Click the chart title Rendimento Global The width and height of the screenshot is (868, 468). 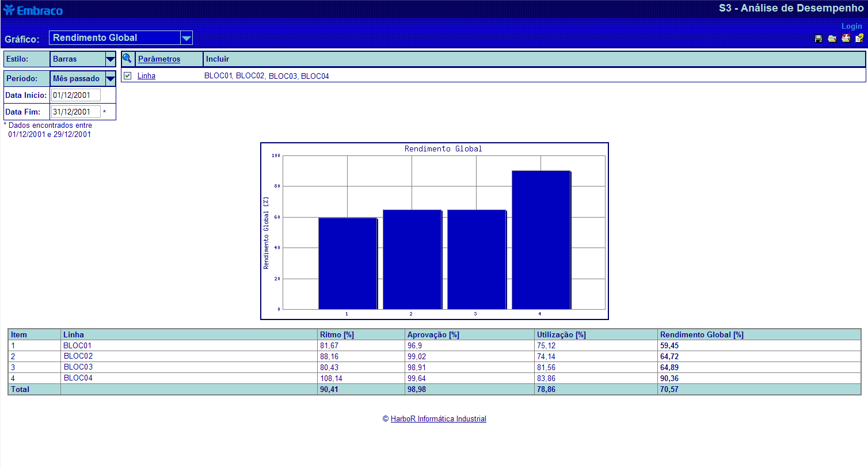443,149
